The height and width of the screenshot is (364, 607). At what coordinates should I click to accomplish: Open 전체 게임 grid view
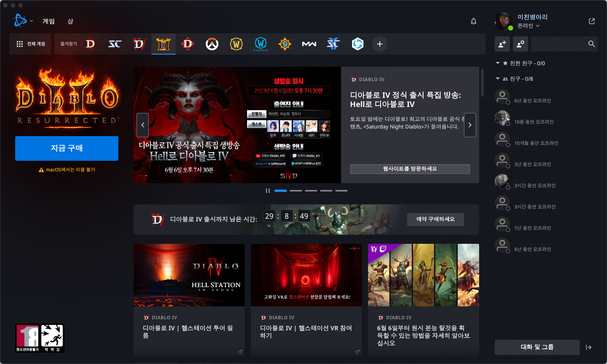30,44
